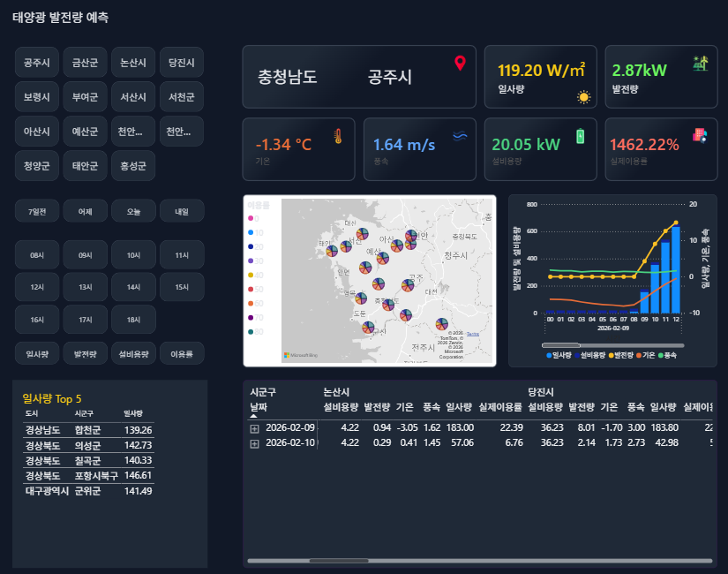Choose the 태안군 city button
The height and width of the screenshot is (574, 728).
point(85,165)
